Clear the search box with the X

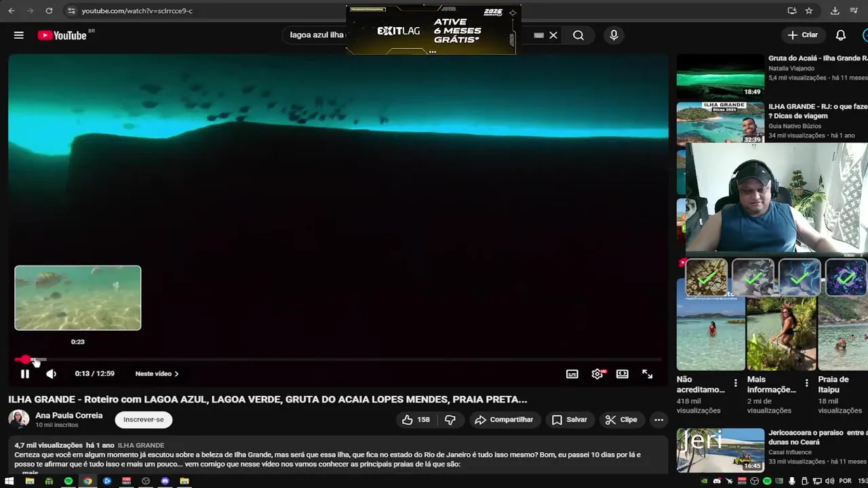[553, 35]
